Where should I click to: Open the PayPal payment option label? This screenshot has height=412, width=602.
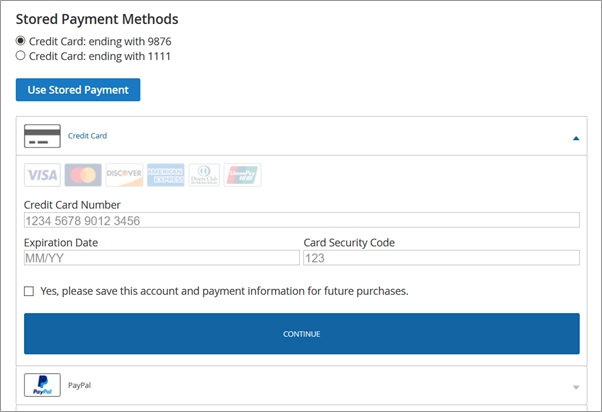79,384
